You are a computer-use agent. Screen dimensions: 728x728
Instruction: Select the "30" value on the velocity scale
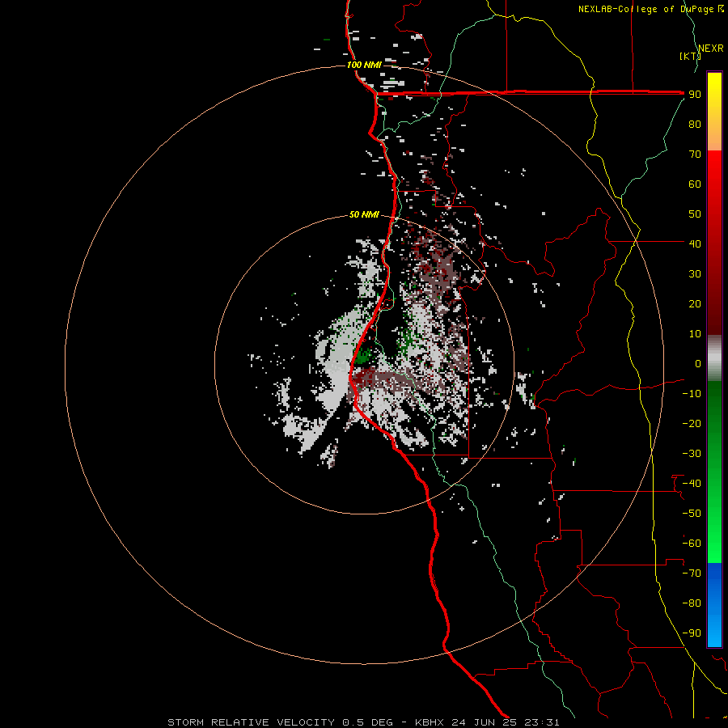click(695, 274)
